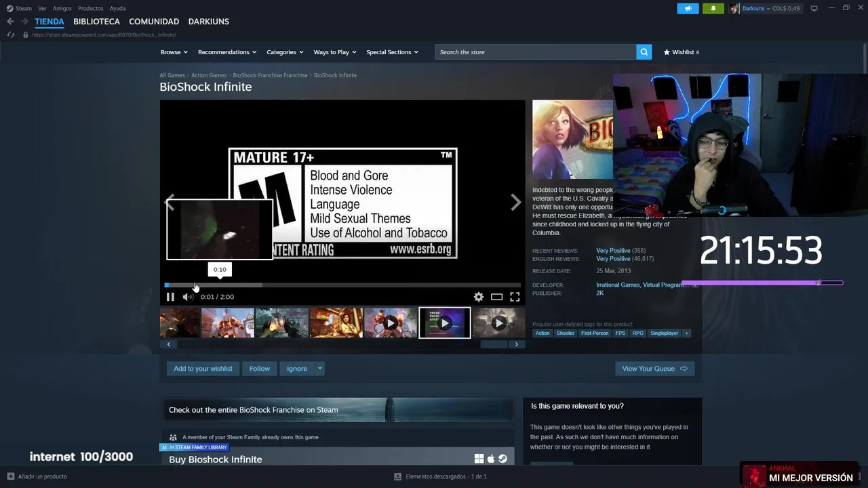
Task: Reload the store page
Action: coord(10,35)
